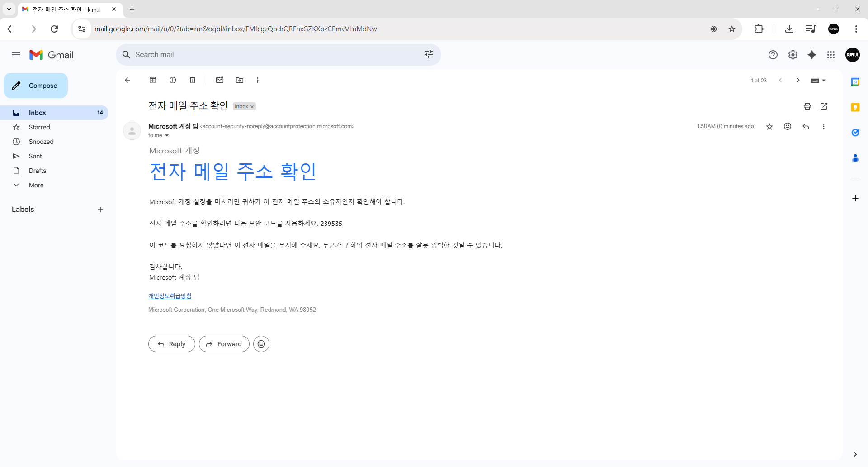Report this email as spam

[173, 80]
